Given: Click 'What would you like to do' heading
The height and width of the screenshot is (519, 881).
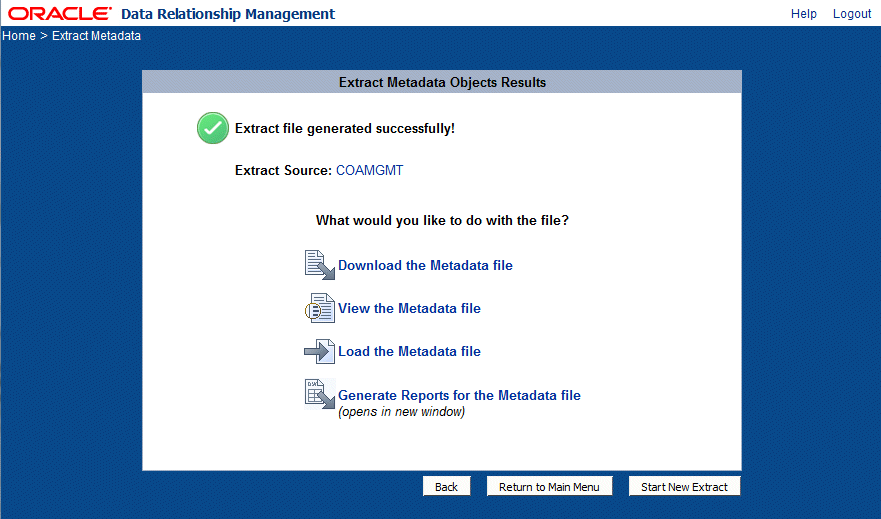Looking at the screenshot, I should (442, 220).
